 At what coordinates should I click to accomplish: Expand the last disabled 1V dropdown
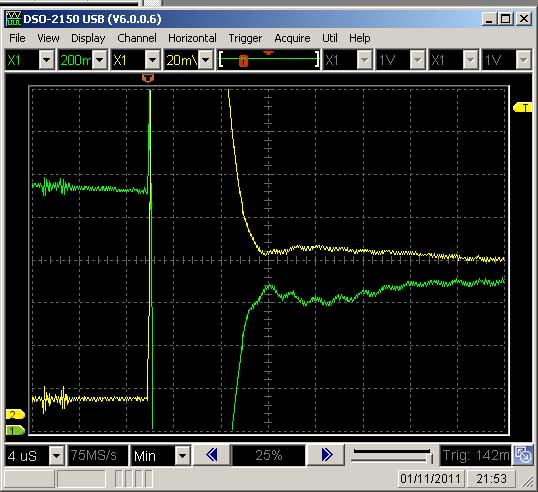tap(524, 60)
